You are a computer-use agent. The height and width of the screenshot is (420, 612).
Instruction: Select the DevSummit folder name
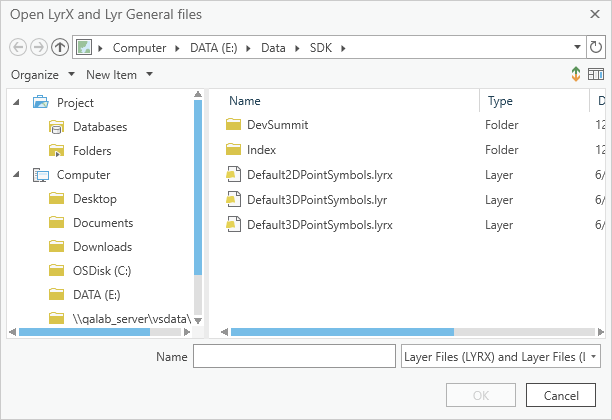(x=278, y=125)
